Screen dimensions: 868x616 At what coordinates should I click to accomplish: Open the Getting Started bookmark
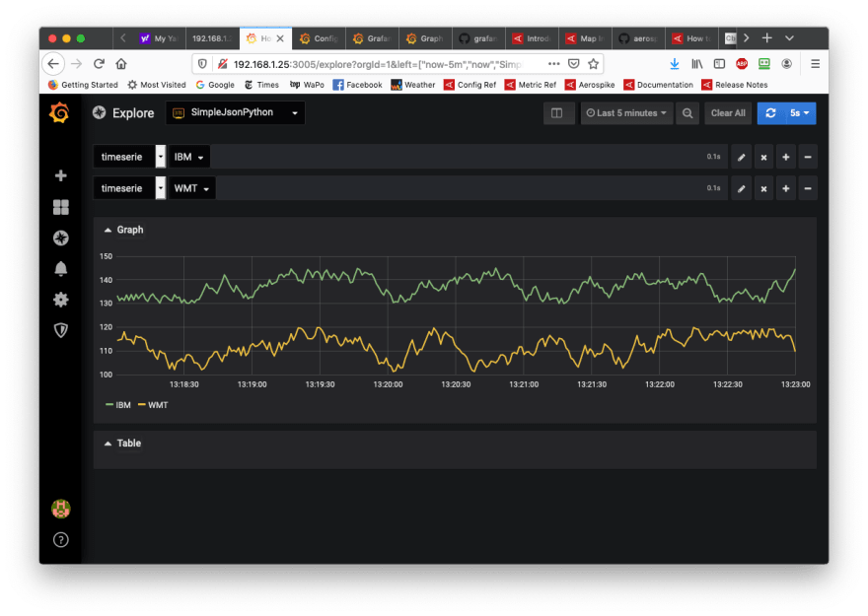[x=83, y=85]
